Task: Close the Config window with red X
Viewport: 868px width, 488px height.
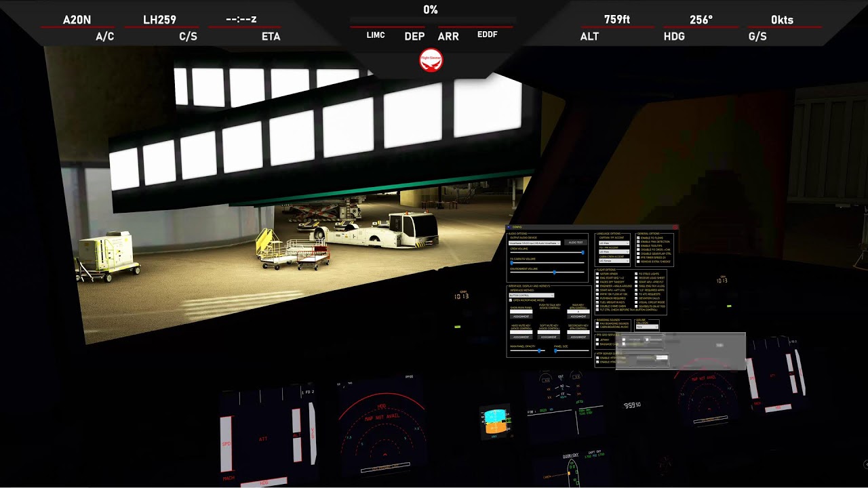Action: click(675, 227)
